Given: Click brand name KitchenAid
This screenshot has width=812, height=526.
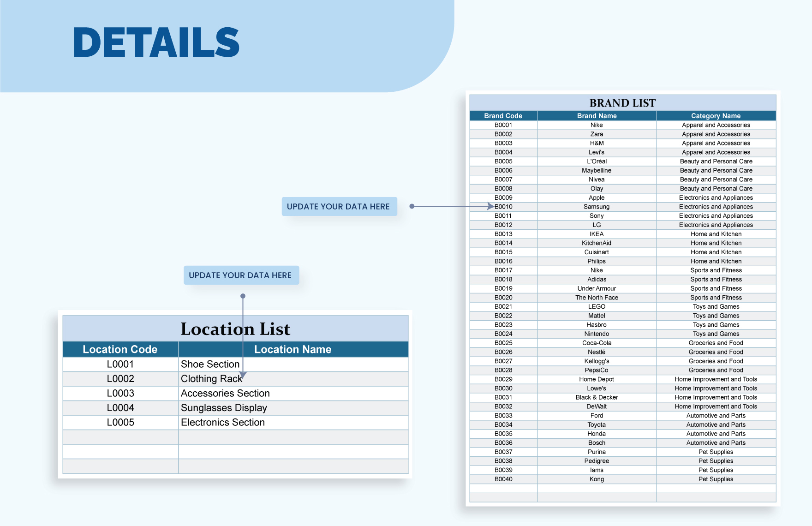Looking at the screenshot, I should click(597, 243).
